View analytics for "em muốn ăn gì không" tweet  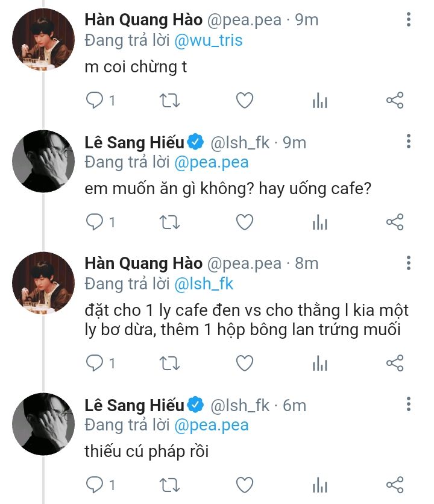319,222
